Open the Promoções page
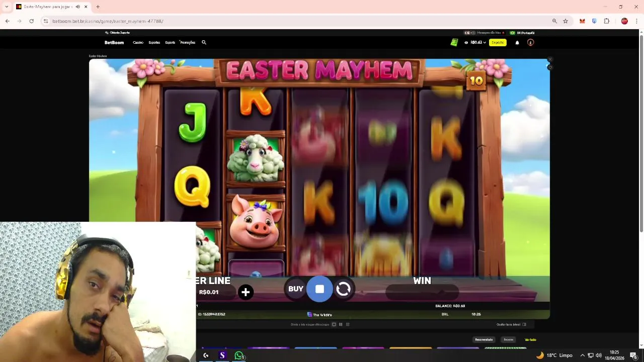 (188, 42)
